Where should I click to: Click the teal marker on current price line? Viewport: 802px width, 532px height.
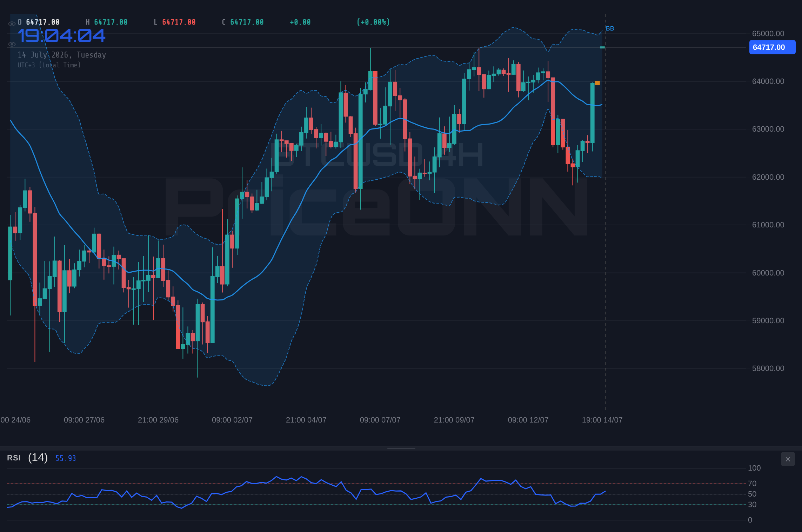(x=602, y=47)
